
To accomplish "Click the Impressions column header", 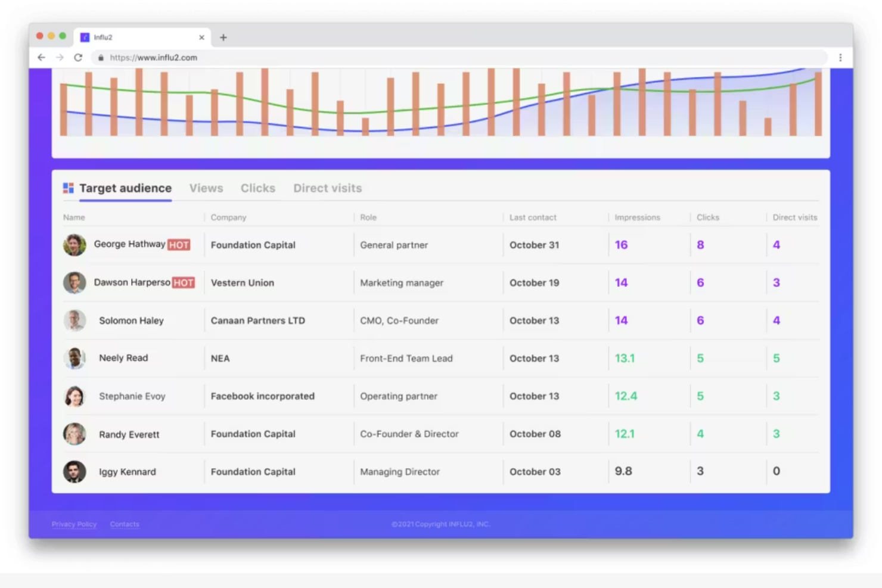I will 637,217.
